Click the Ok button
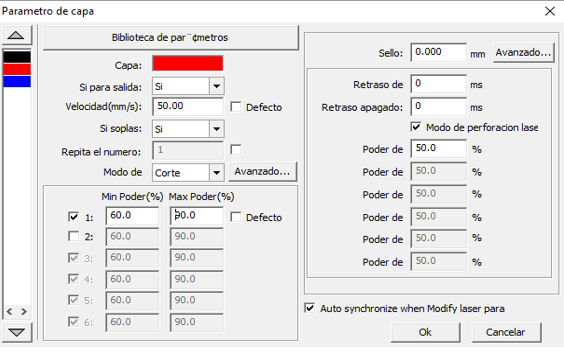Viewport: 564px width, 361px height. point(425,332)
